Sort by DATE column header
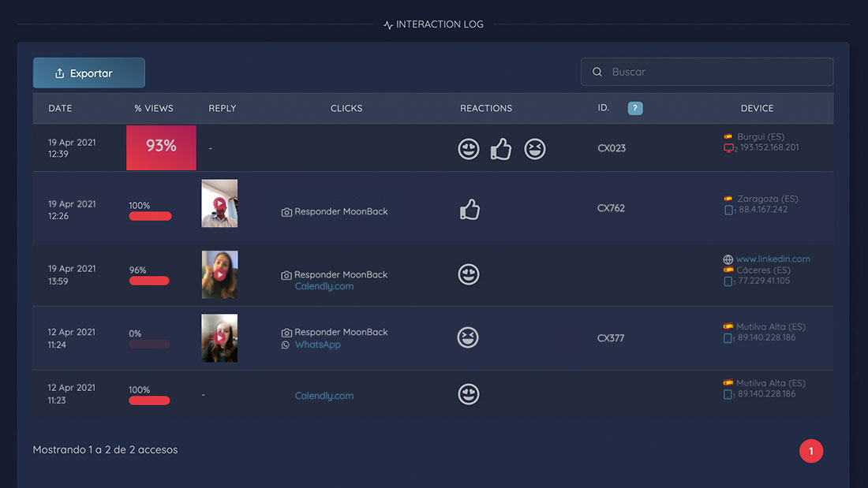 [60, 109]
